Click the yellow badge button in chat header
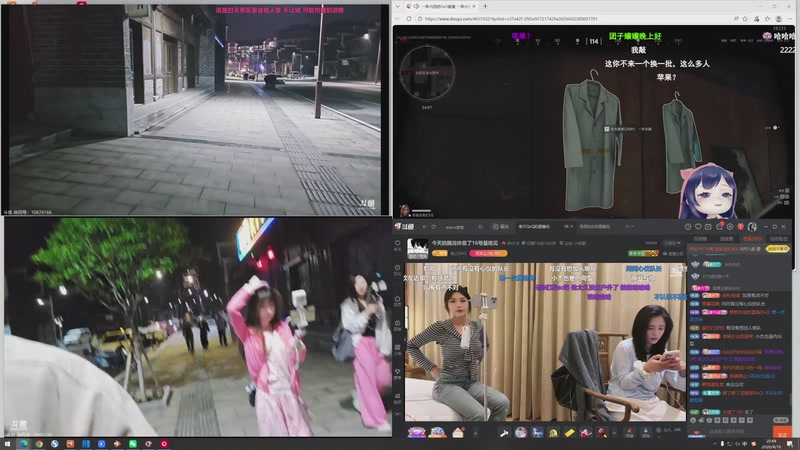Image resolution: width=800 pixels, height=450 pixels. tap(778, 248)
